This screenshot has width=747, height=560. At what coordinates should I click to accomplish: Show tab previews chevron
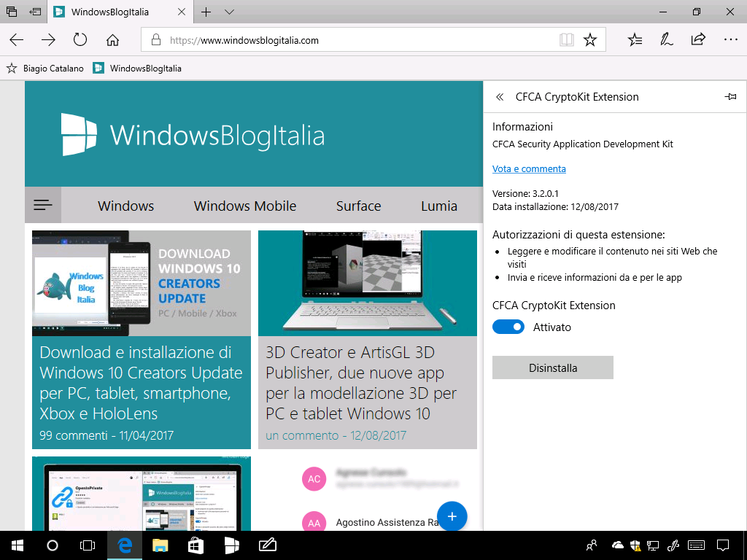(229, 12)
